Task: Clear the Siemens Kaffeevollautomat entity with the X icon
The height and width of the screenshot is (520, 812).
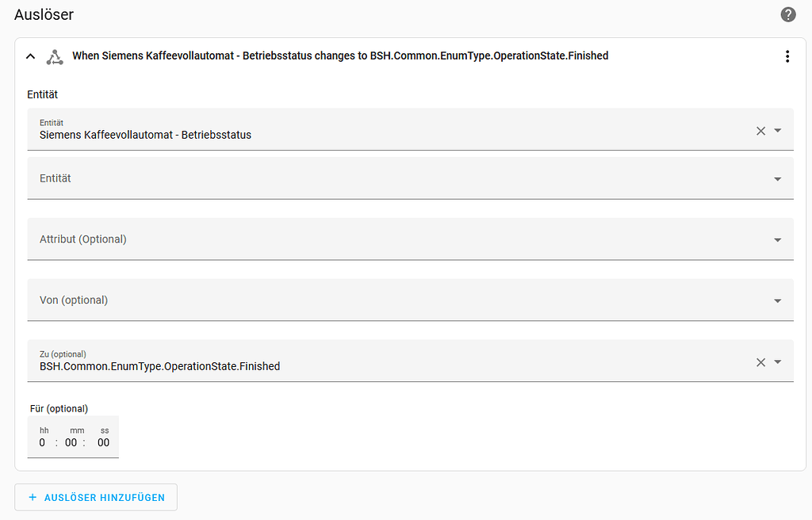Action: click(x=760, y=131)
